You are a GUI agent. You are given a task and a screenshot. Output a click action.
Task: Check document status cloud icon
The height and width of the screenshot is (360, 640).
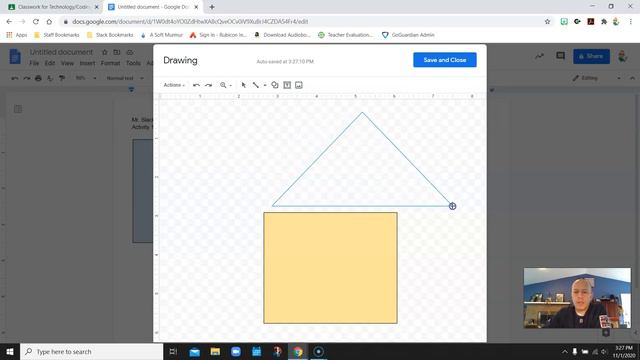[x=130, y=52]
